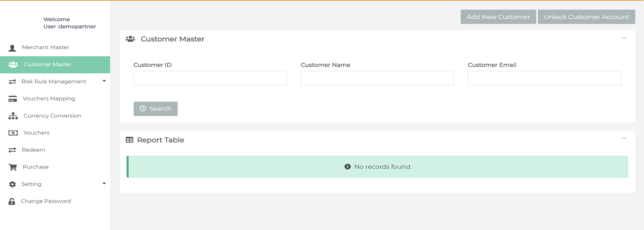This screenshot has height=230, width=644.
Task: Focus the Customer ID input field
Action: click(x=210, y=78)
